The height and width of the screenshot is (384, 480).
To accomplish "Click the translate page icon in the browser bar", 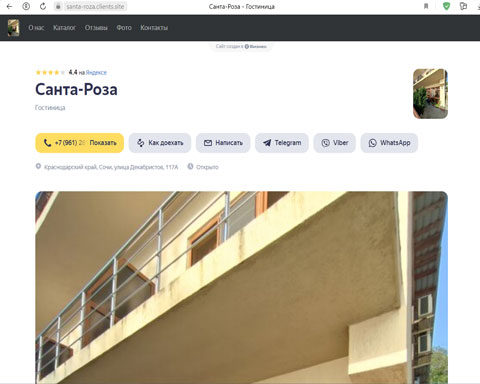I will pos(463,6).
